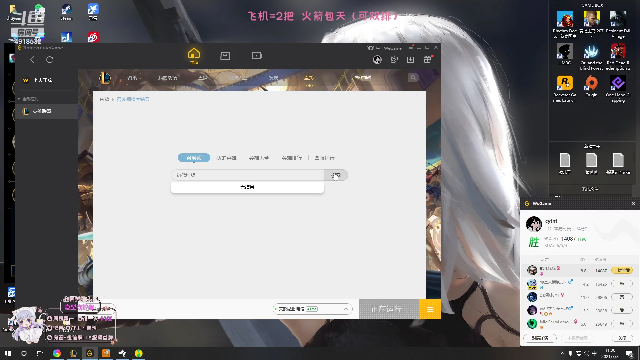
Task: Select the highlighted blue search tab
Action: [x=194, y=158]
